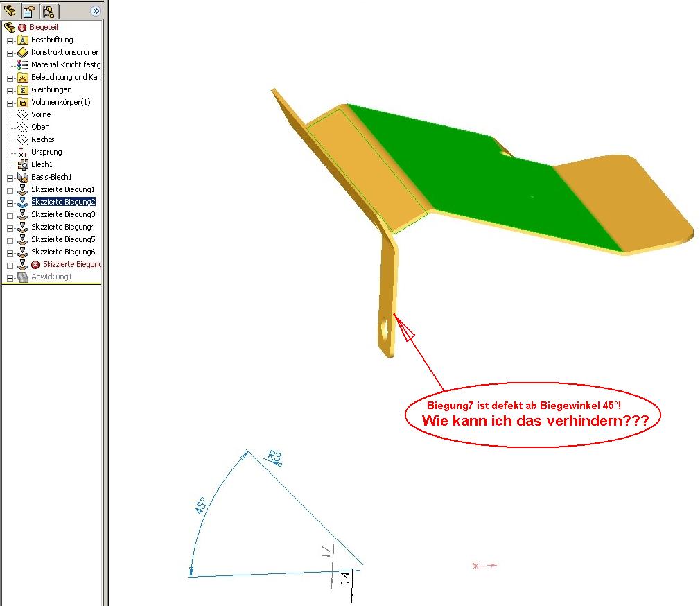The height and width of the screenshot is (606, 700).
Task: Click the 14 dimension value
Action: tap(346, 578)
